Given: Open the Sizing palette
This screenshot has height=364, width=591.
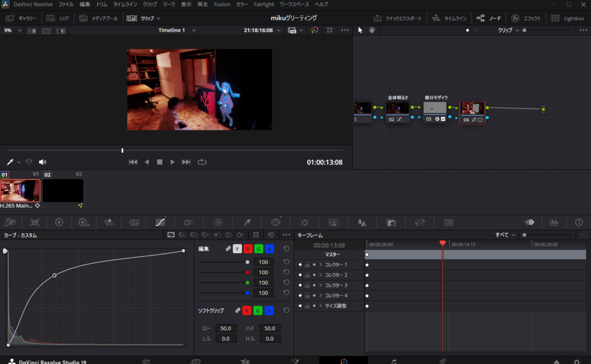Looking at the screenshot, I should point(420,222).
